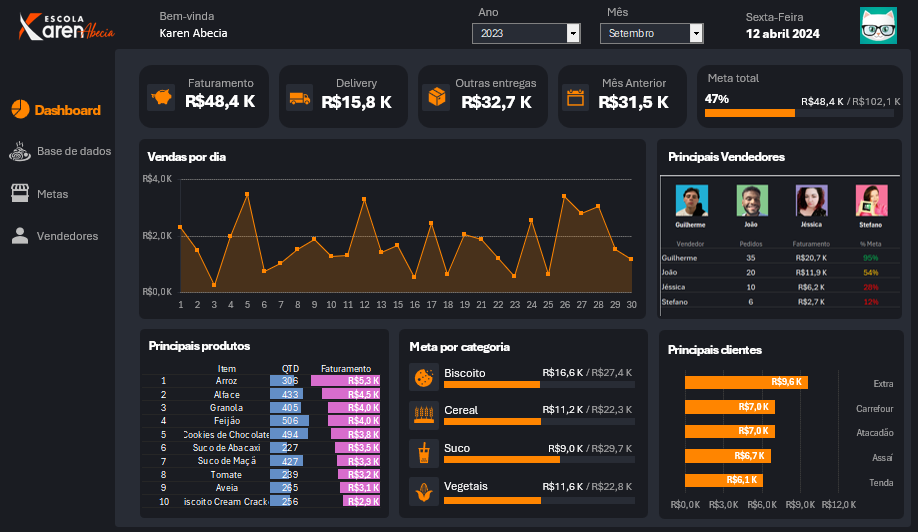Click the cat avatar profile picture
The image size is (918, 532).
pyautogui.click(x=877, y=26)
